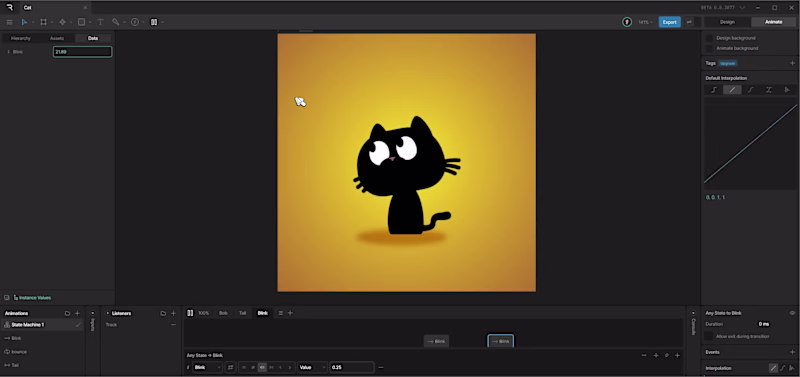
Task: Choose cubic default interpolation
Action: (751, 90)
